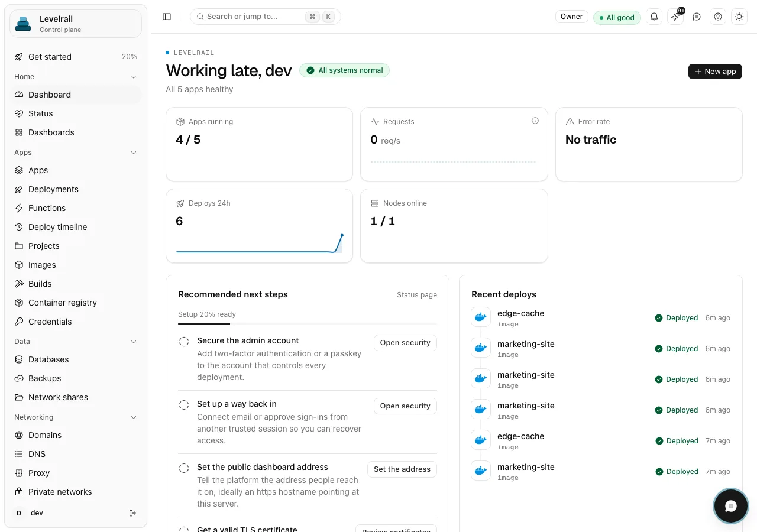Image resolution: width=757 pixels, height=532 pixels.
Task: Go to Dashboards in sidebar
Action: click(x=76, y=132)
